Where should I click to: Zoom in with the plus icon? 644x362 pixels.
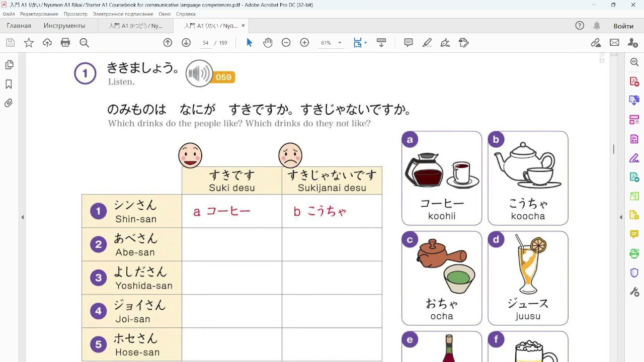304,43
